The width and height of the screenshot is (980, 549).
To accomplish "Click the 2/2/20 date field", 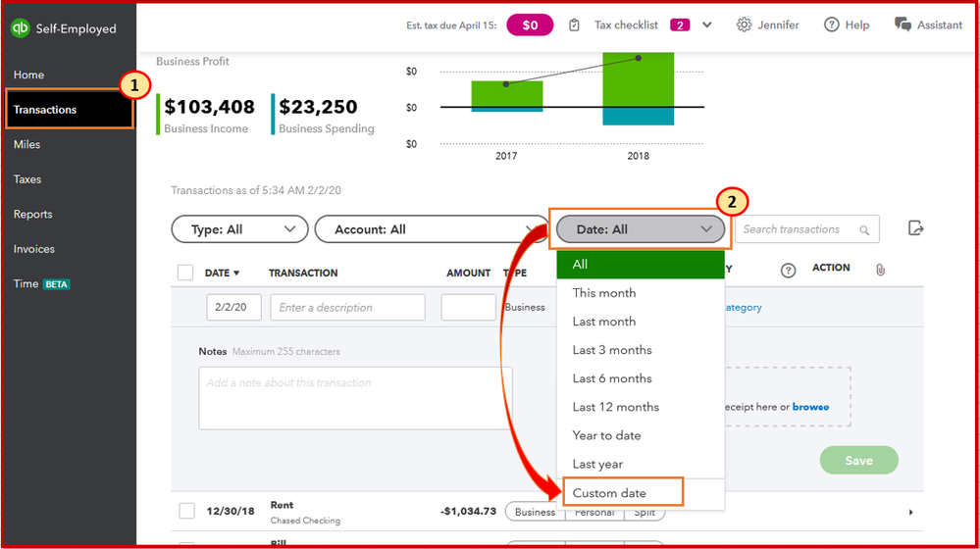I will pyautogui.click(x=233, y=307).
